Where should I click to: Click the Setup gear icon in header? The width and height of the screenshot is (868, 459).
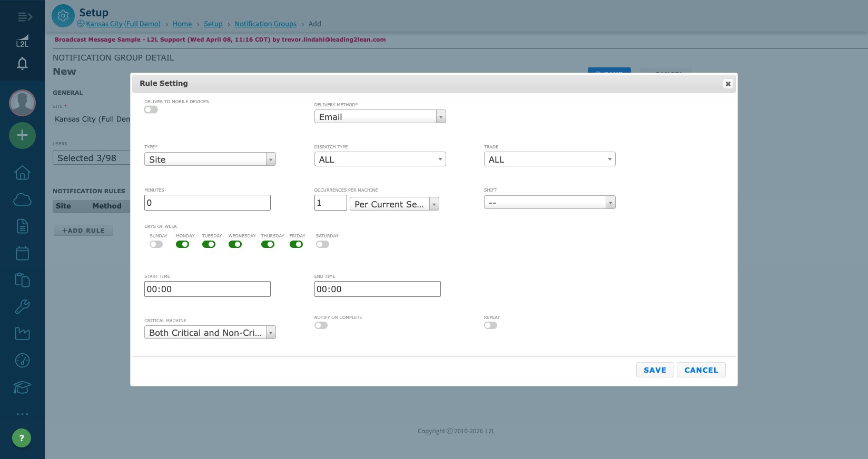pyautogui.click(x=63, y=16)
